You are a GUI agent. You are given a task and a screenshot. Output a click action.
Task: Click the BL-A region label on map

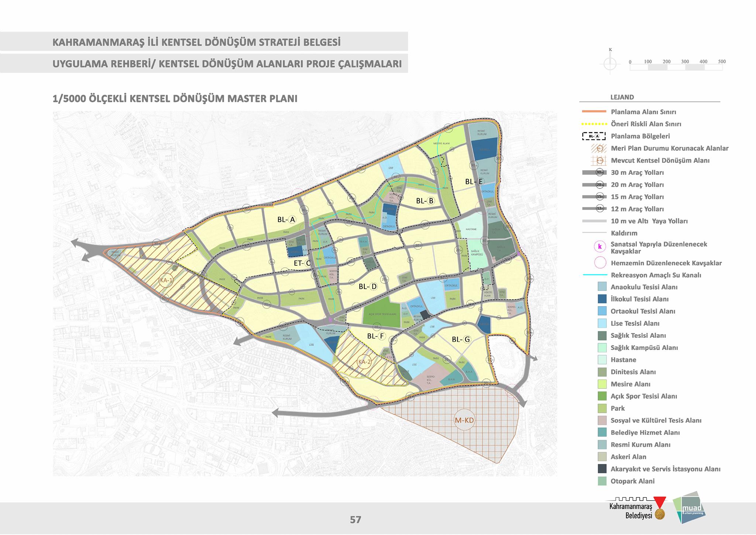point(287,219)
